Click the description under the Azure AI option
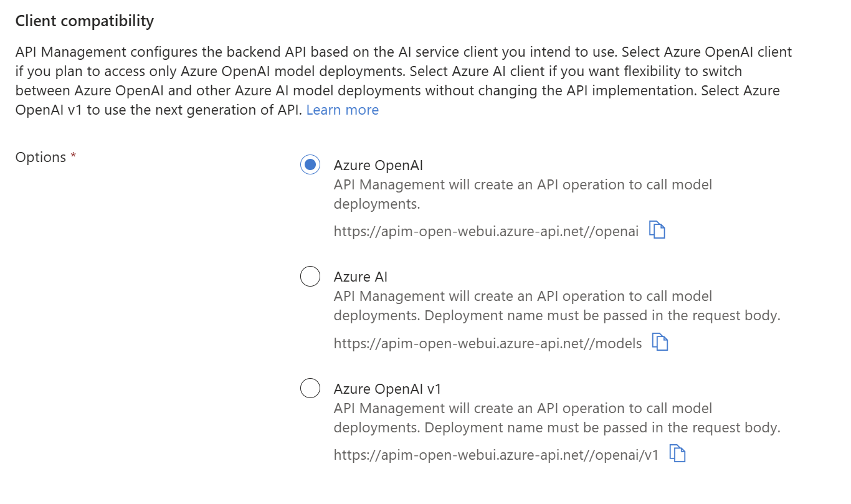 pos(556,306)
